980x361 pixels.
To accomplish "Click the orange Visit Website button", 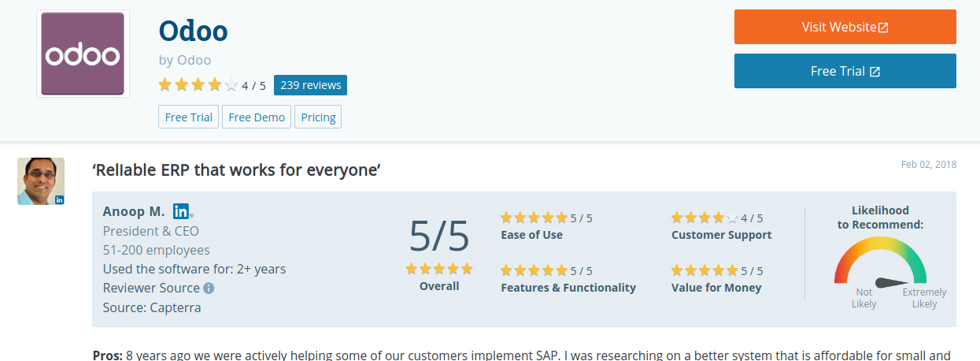I will tap(845, 27).
